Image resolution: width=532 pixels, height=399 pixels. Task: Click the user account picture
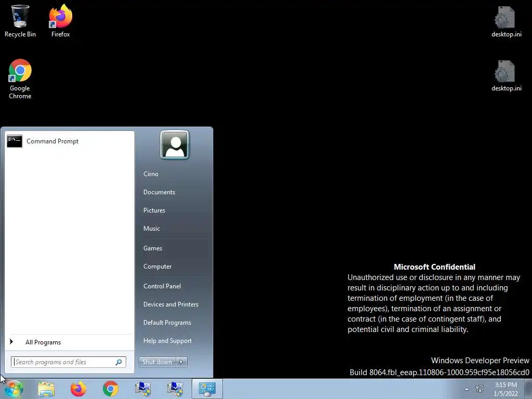tap(175, 144)
